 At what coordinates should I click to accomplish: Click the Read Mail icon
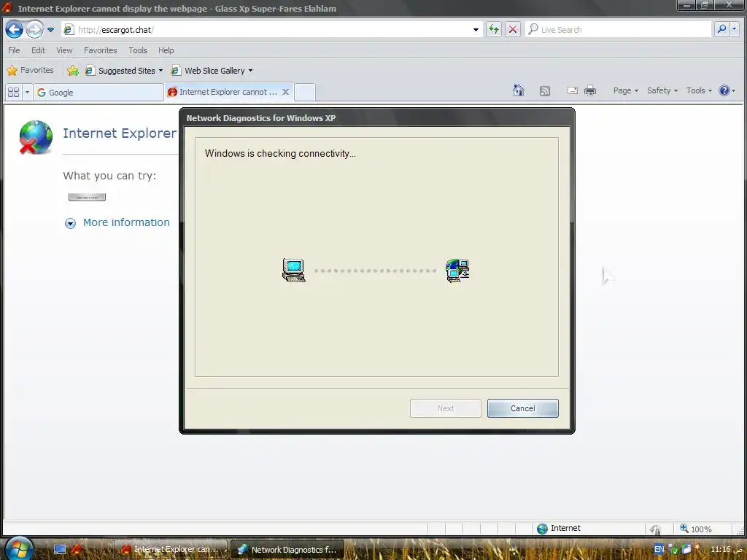573,90
